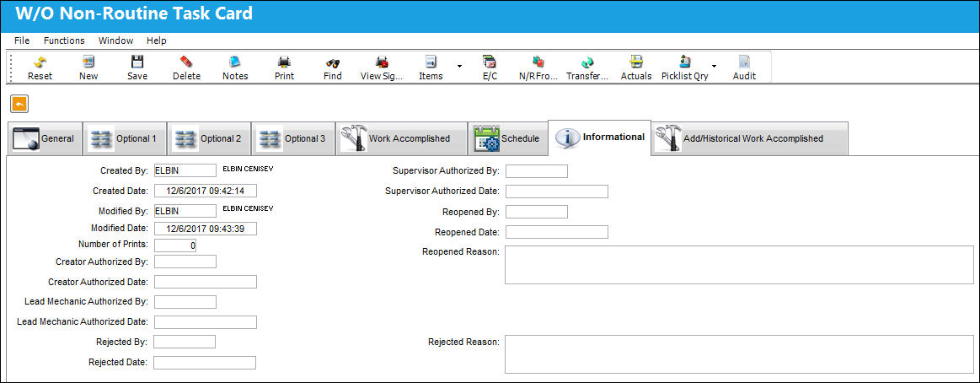Click the Created Date field
This screenshot has width=980, height=383.
tap(205, 191)
